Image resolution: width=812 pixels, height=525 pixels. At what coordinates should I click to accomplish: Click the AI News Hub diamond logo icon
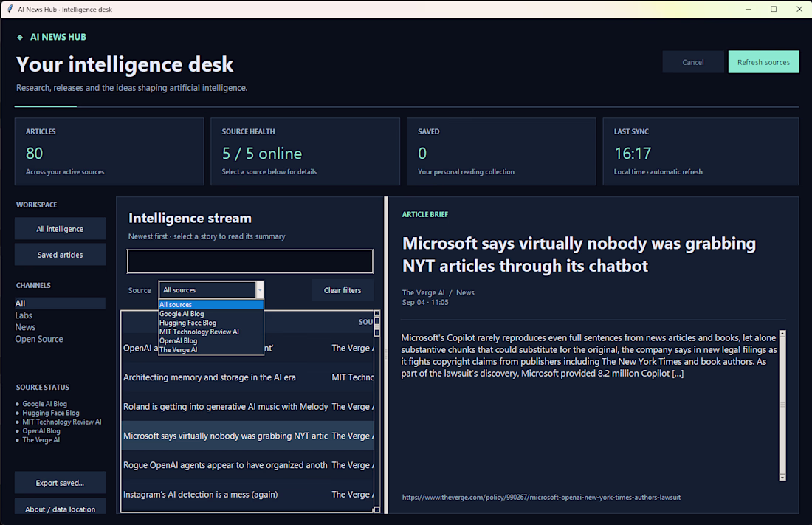(20, 38)
